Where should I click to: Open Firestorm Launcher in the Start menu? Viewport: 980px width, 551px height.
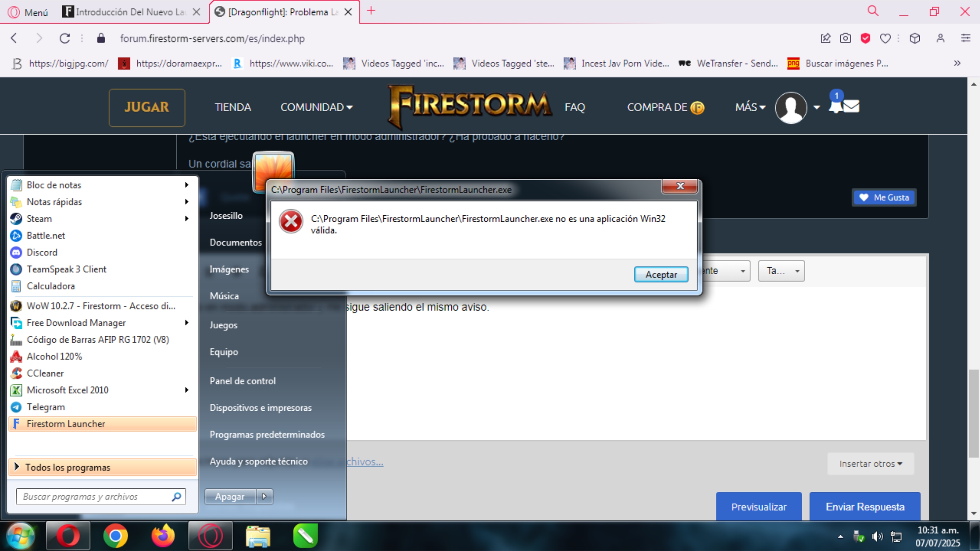point(66,423)
